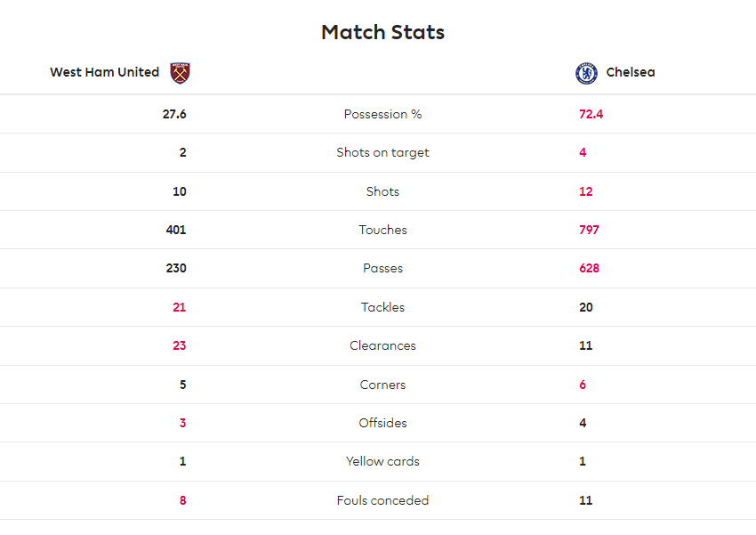Select the Fouls conceded stat label

[382, 501]
